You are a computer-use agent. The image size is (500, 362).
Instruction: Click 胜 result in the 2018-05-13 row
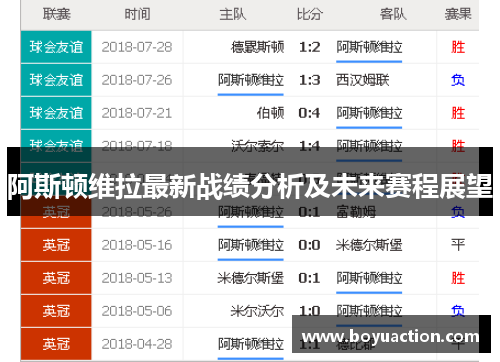[458, 278]
